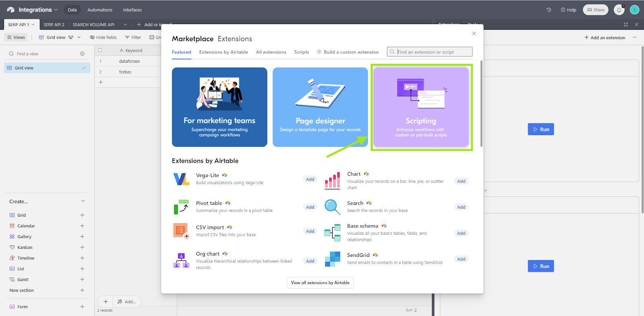This screenshot has height=316, width=644.
Task: Click the Pivot table extension icon
Action: [181, 207]
